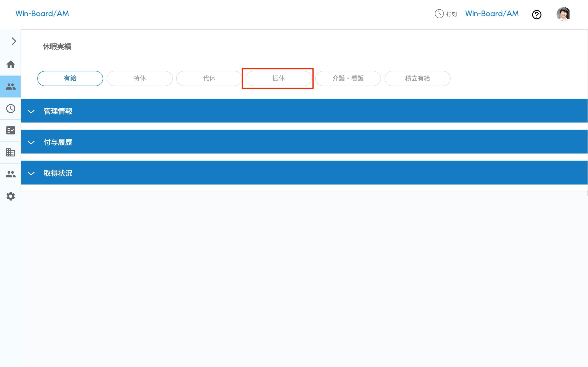Switch to the 代休 tab

pos(209,78)
